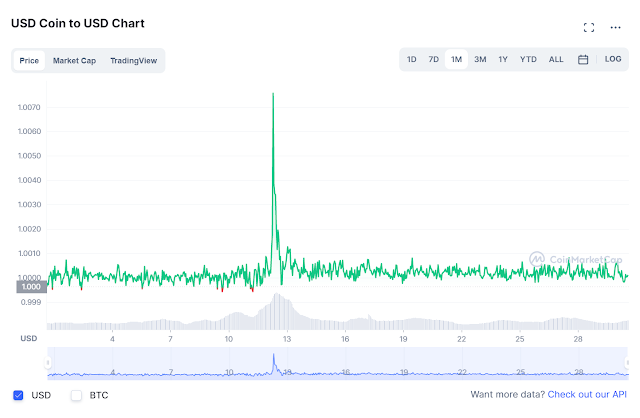Toggle LOG scale on chart
640x418 pixels.
[x=613, y=59]
